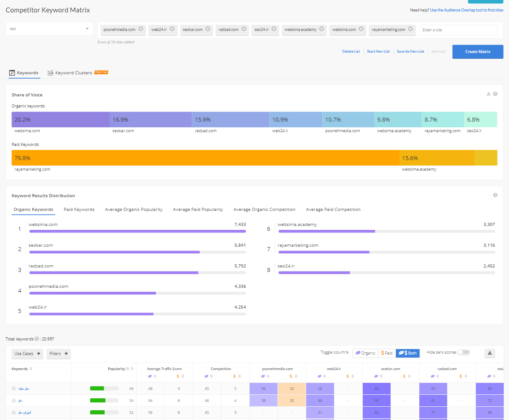The width and height of the screenshot is (509, 420).
Task: Select Paid Keywords distribution tab
Action: (x=79, y=210)
